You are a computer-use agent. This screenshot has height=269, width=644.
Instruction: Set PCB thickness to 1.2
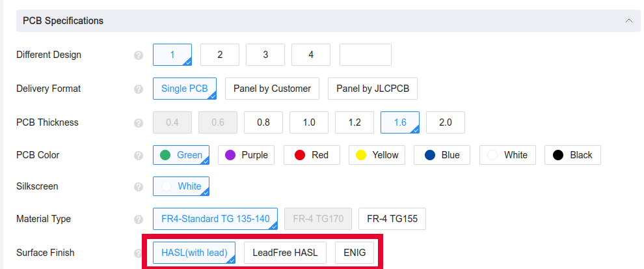click(355, 122)
